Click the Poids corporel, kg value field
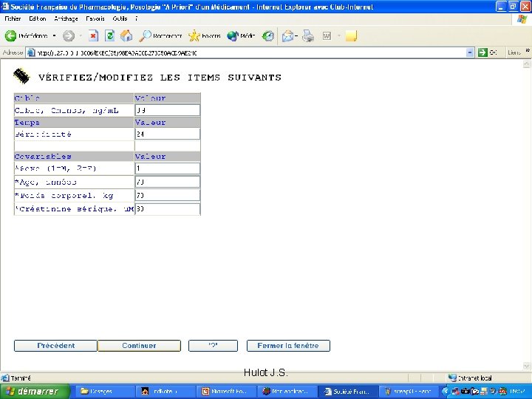The height and width of the screenshot is (399, 532). (x=168, y=195)
